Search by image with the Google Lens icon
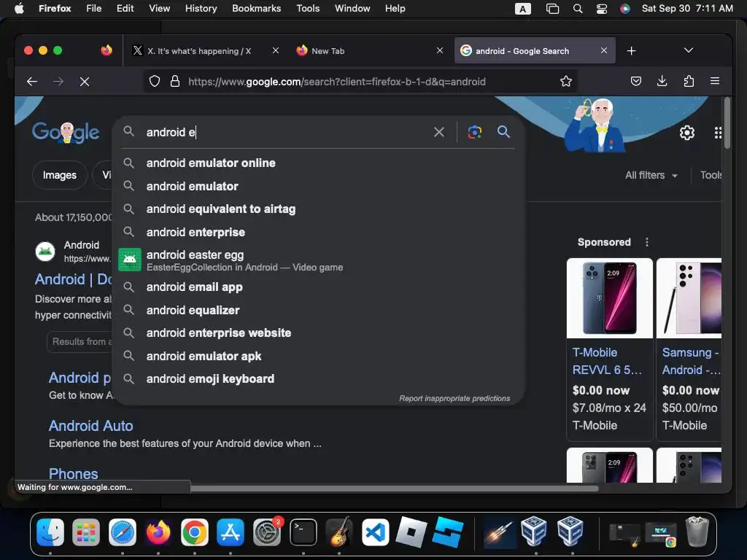The height and width of the screenshot is (560, 747). (474, 132)
